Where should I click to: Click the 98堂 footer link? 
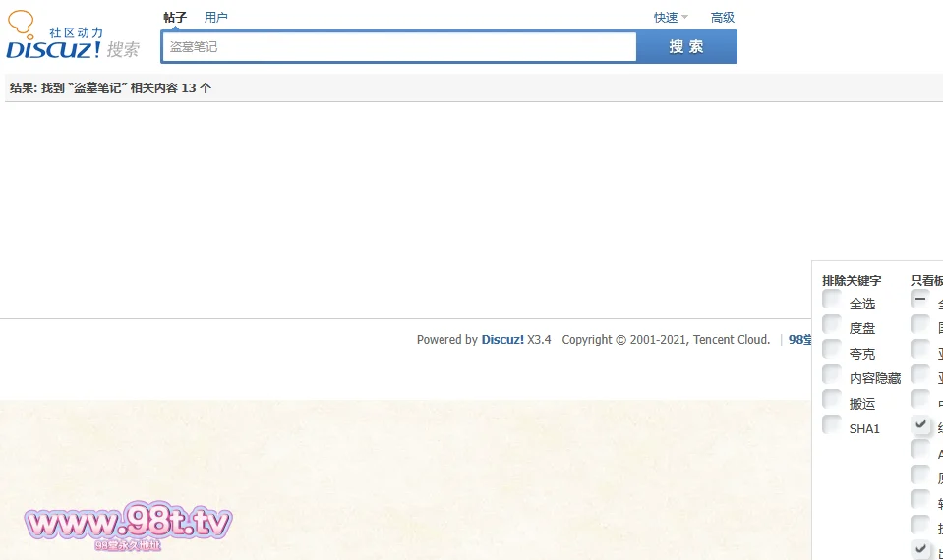pos(800,340)
